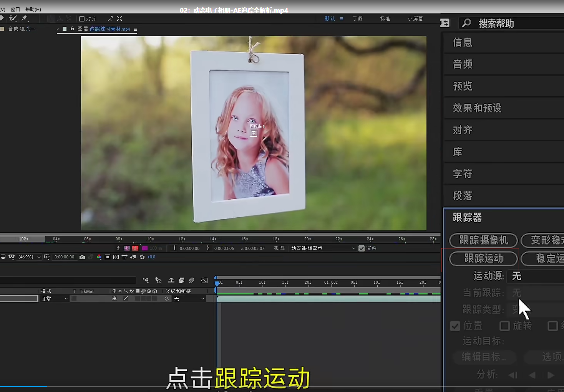Click the composition flowchart icon

click(145, 280)
